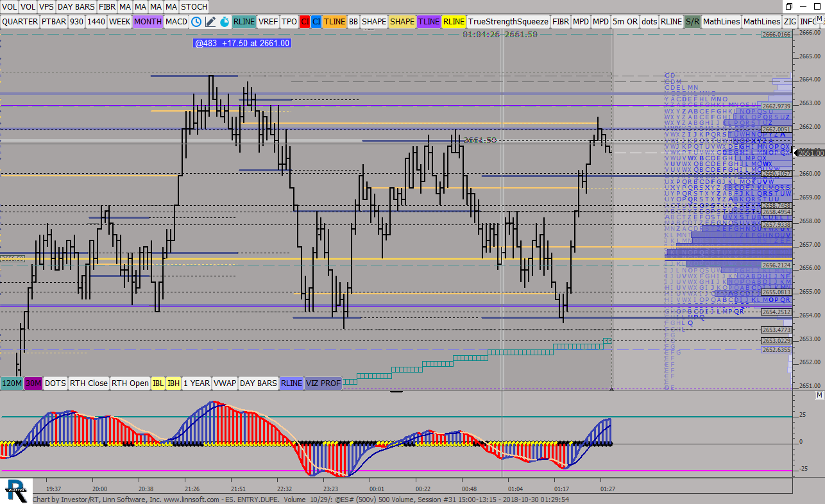Image resolution: width=825 pixels, height=504 pixels.
Task: Click the STOCH indicator button
Action: tap(194, 6)
